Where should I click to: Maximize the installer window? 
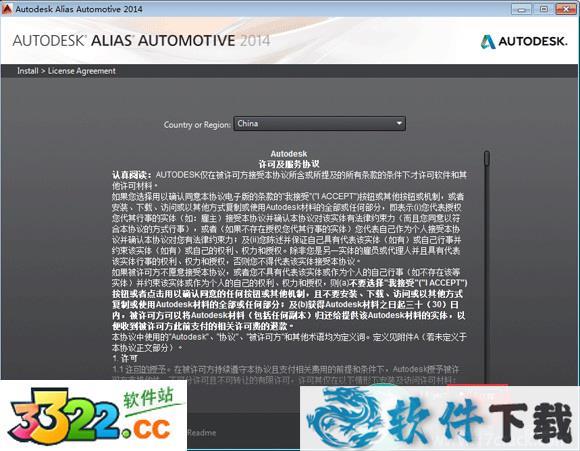pyautogui.click(x=543, y=9)
